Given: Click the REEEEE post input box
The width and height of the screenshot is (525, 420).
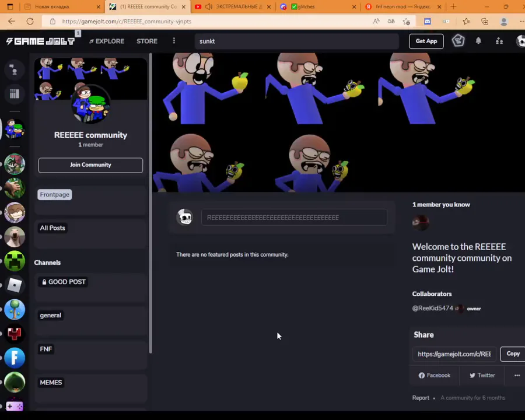Looking at the screenshot, I should pos(294,218).
